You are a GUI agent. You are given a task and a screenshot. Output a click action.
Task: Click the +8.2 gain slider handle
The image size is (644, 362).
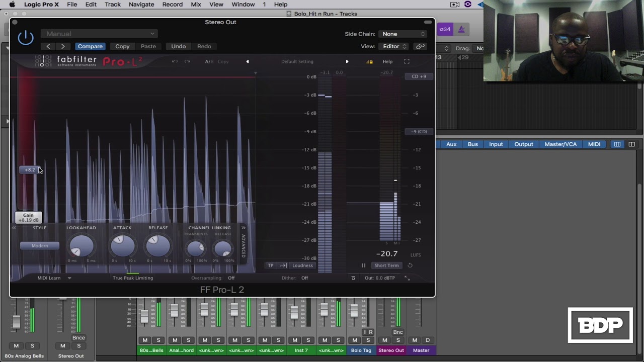(30, 169)
